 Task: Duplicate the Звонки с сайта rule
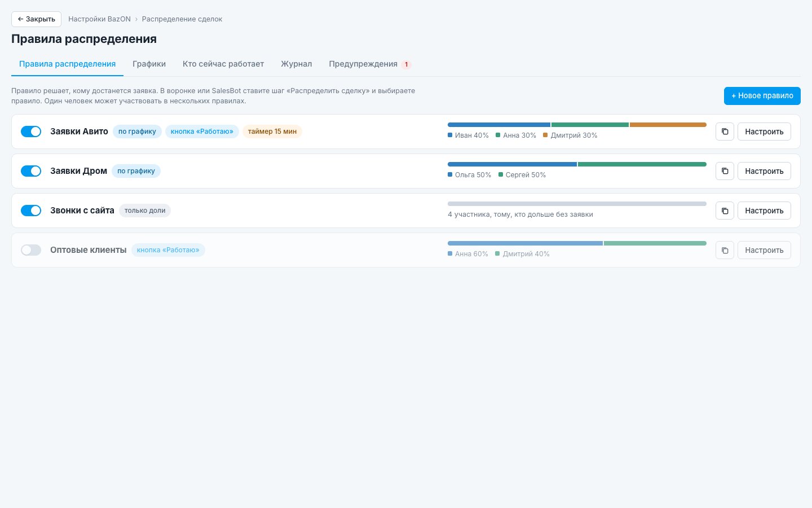click(725, 211)
